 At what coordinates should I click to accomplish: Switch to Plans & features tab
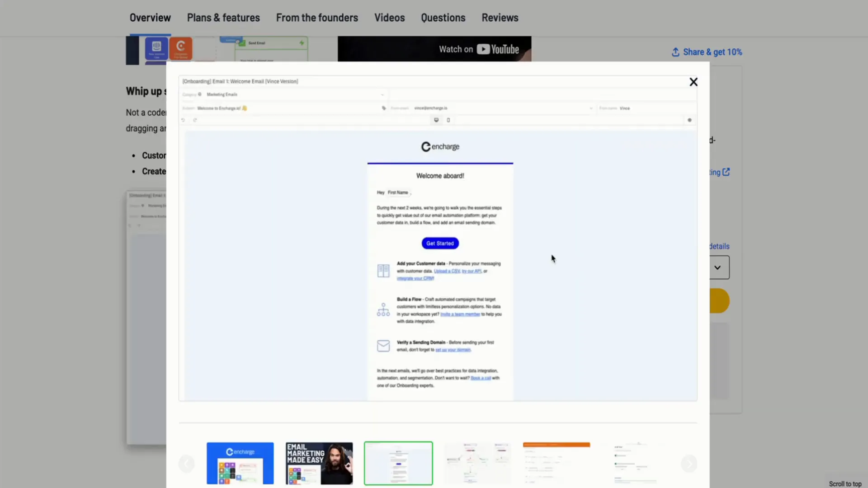[223, 18]
